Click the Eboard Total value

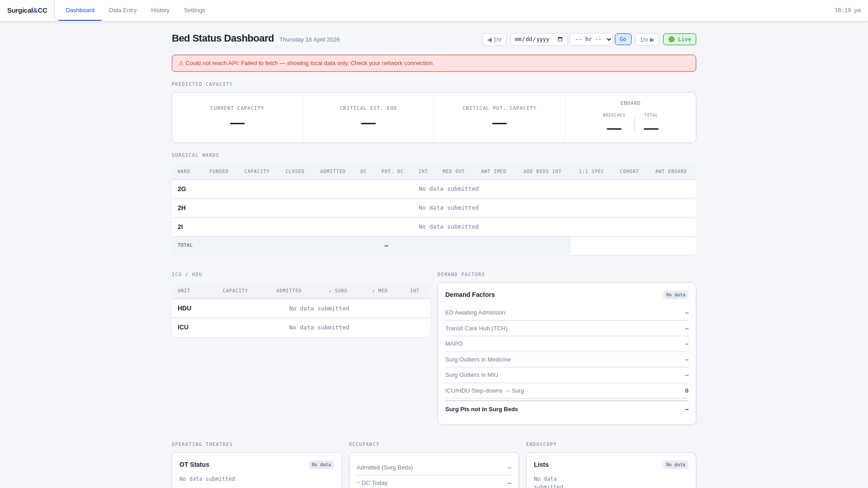pos(651,129)
